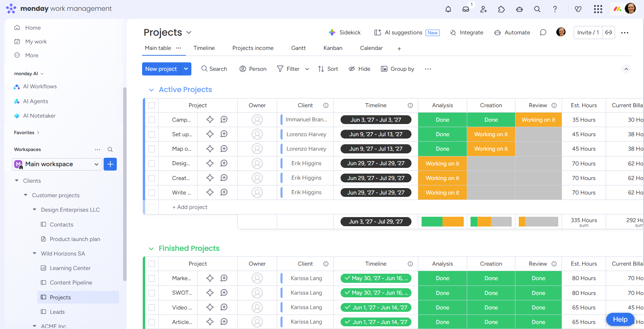The image size is (644, 329).
Task: Open the notifications bell icon
Action: pyautogui.click(x=448, y=9)
